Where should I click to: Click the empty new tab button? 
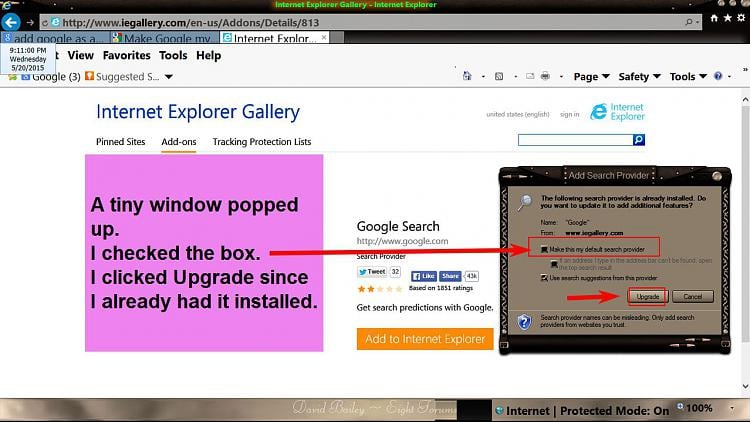[x=337, y=37]
